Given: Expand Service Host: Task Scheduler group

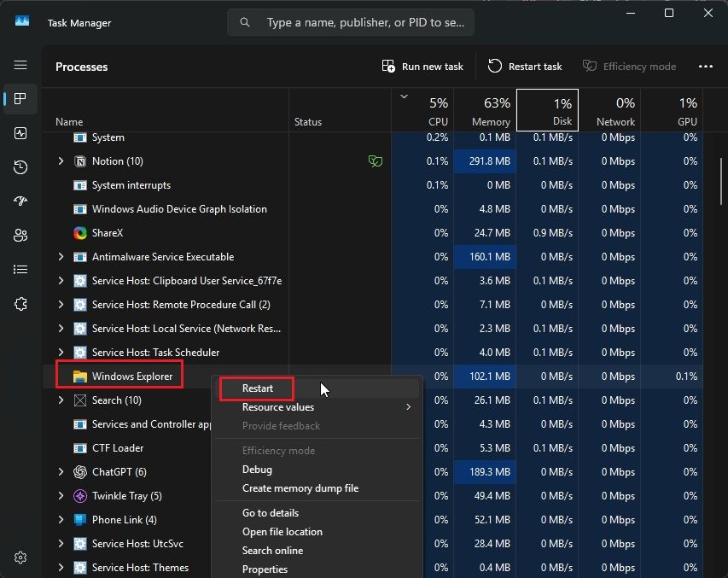Looking at the screenshot, I should (61, 353).
